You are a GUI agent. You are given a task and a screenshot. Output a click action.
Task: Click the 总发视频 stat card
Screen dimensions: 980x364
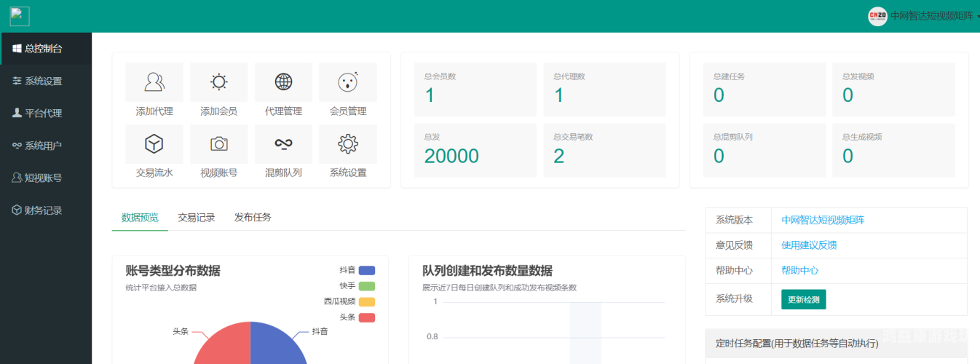click(x=893, y=90)
